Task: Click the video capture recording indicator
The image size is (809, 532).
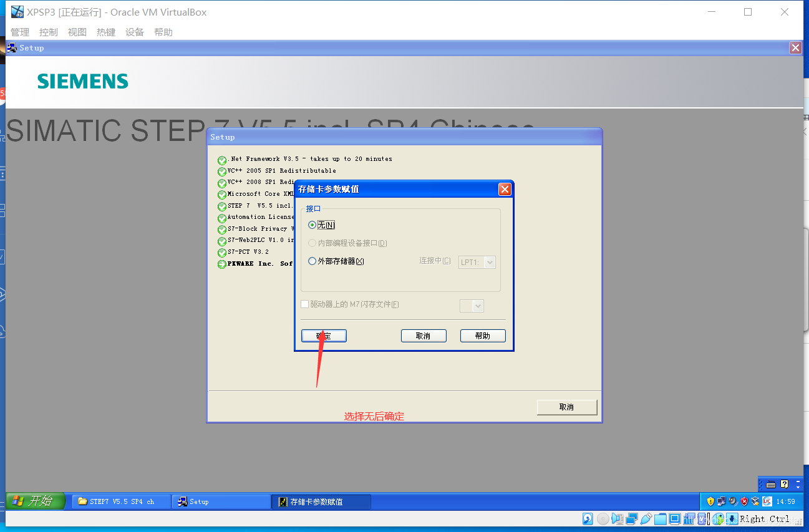Action: 688,519
